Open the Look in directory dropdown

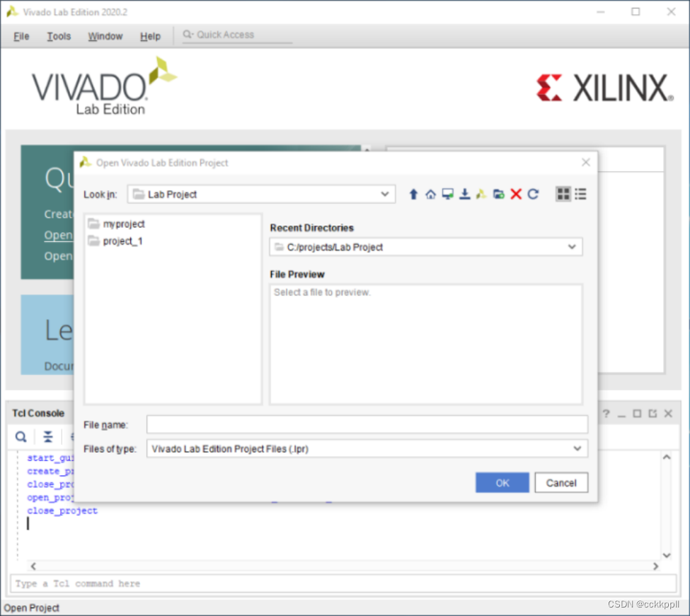384,194
